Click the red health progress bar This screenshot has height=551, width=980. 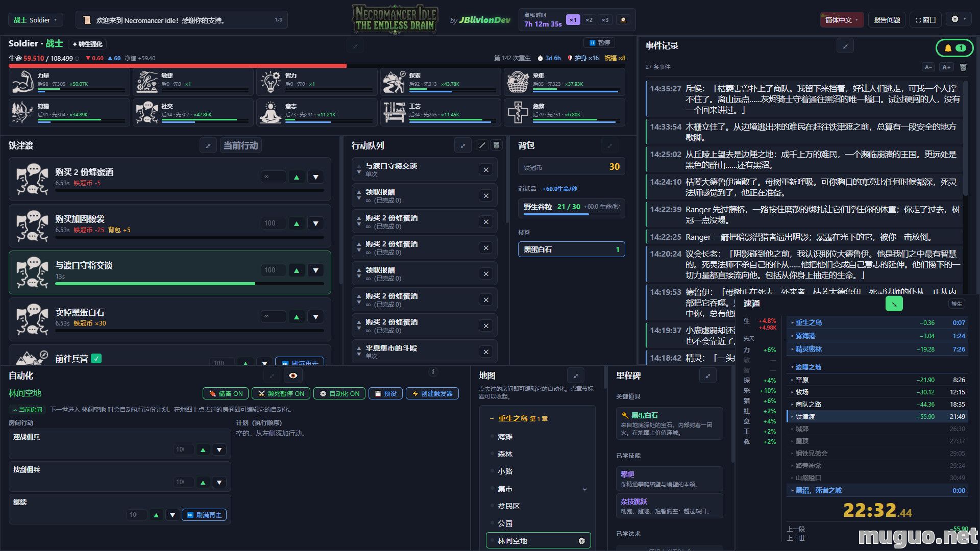[178, 66]
